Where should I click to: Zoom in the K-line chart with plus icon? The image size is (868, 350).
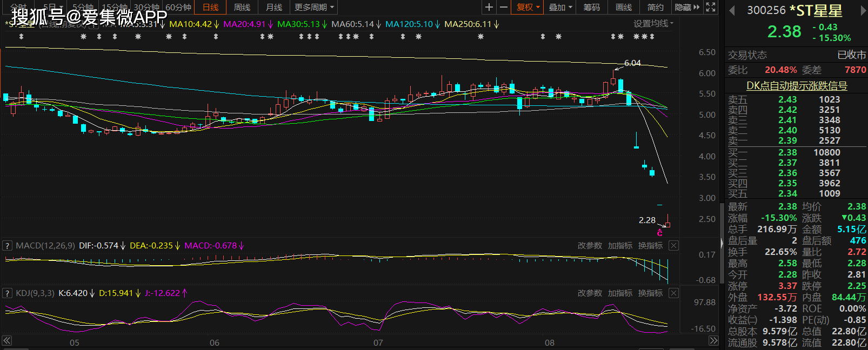coord(489,7)
